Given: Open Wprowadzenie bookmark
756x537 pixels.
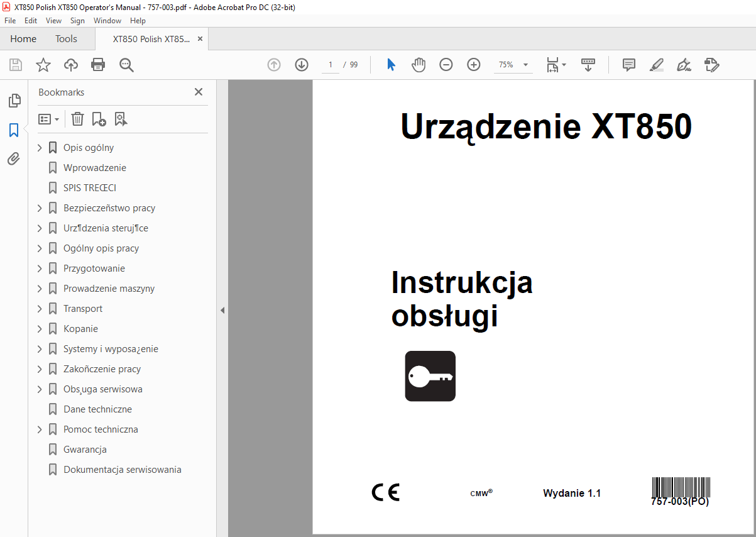Looking at the screenshot, I should pos(95,168).
